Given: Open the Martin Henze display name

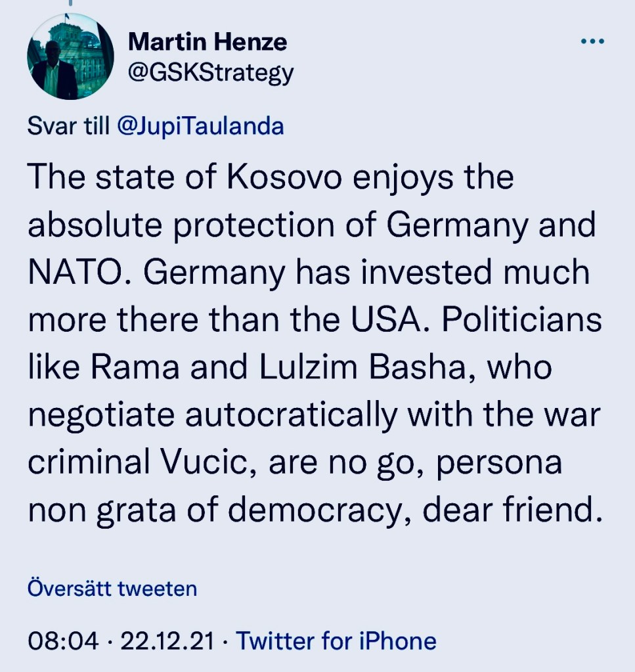Looking at the screenshot, I should pyautogui.click(x=208, y=43).
